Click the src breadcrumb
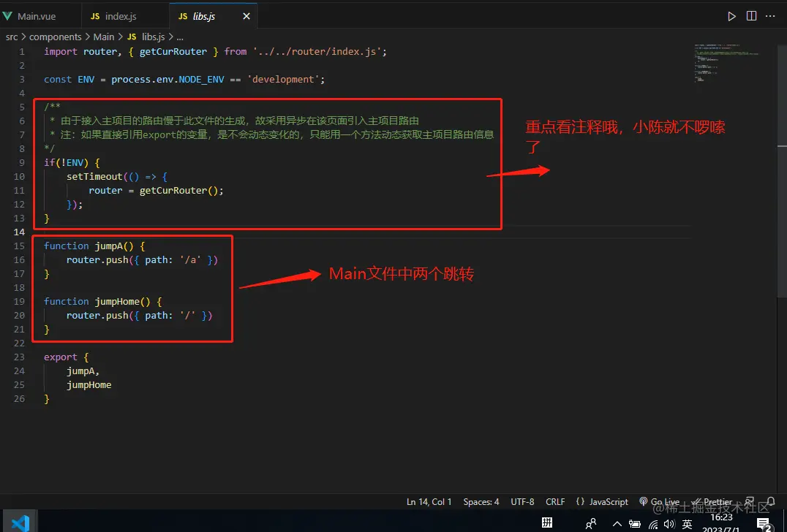The width and height of the screenshot is (787, 532). click(12, 37)
